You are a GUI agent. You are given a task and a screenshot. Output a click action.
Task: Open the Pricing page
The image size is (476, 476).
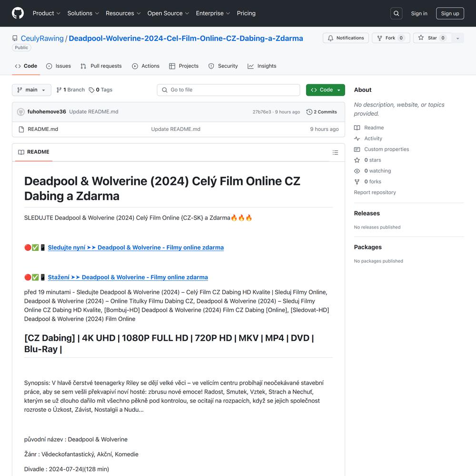246,13
